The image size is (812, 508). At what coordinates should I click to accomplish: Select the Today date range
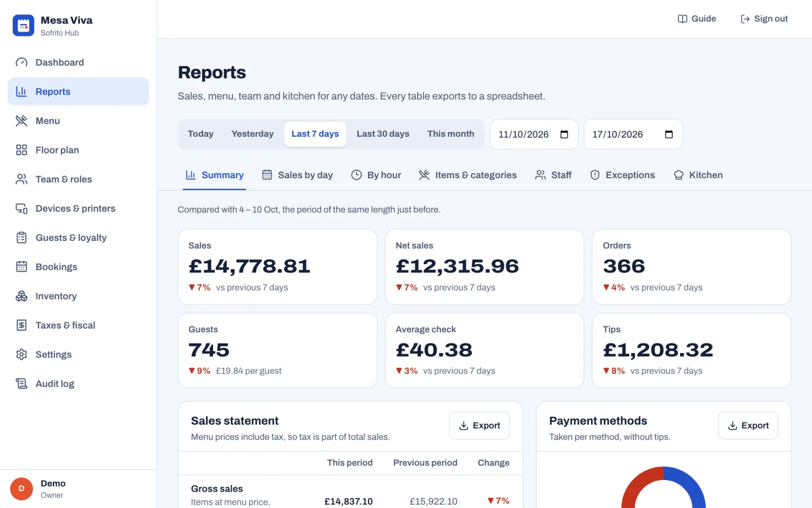click(x=200, y=134)
